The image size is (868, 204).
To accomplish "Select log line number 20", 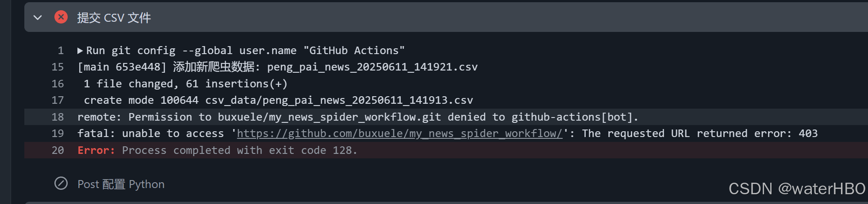I will pos(58,150).
